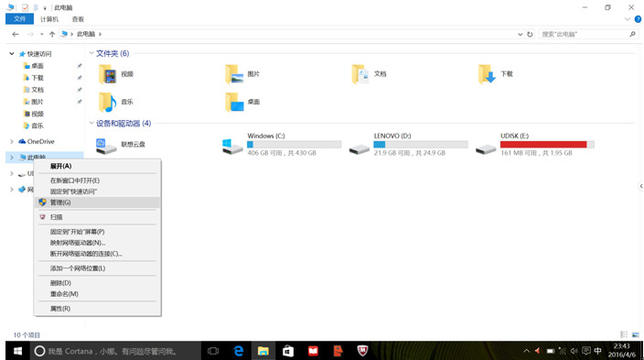Click the LENOVO (D:) storage usage bar

421,145
